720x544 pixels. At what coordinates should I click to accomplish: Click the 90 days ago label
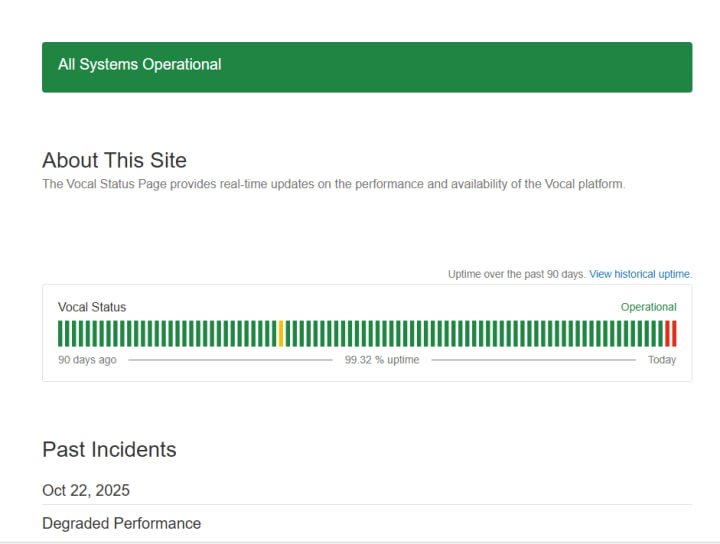[87, 360]
